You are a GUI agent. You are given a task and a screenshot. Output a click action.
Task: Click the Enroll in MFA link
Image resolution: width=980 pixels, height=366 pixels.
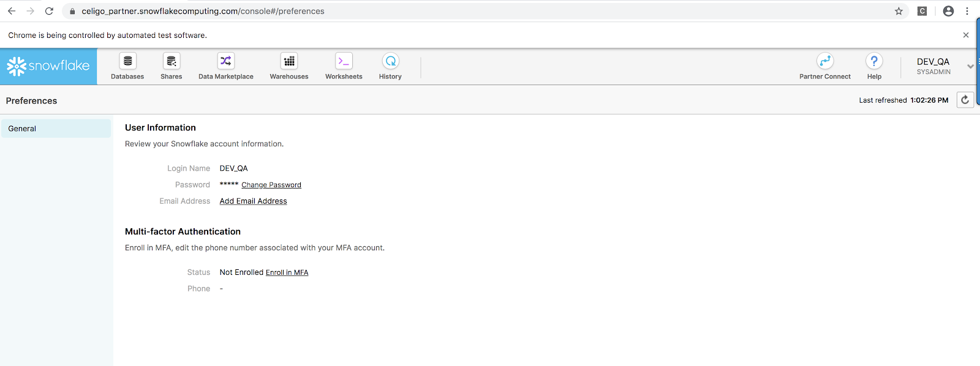tap(287, 273)
